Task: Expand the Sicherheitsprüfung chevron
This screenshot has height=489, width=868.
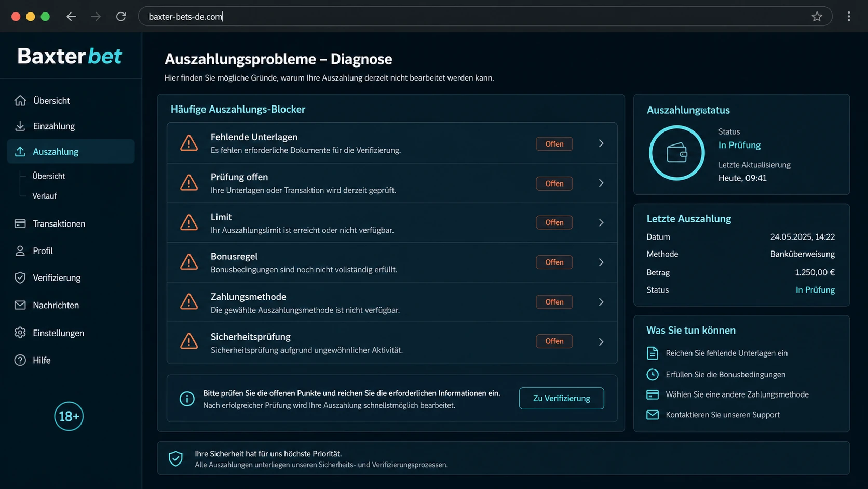Action: tap(601, 341)
